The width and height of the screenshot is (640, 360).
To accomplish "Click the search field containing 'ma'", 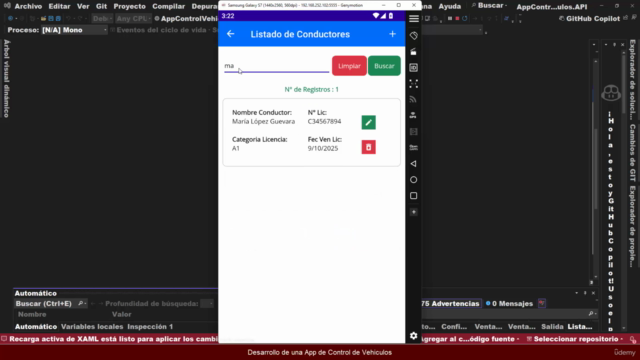I will click(276, 66).
